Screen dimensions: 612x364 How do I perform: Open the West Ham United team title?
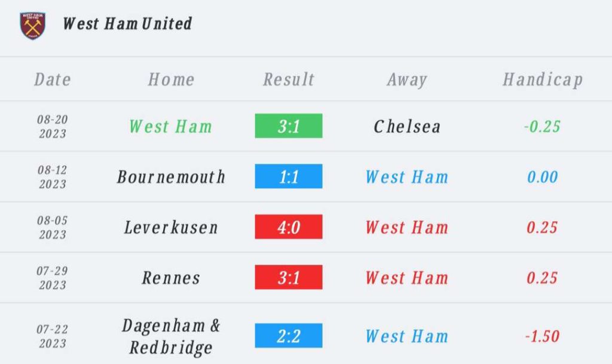click(127, 24)
